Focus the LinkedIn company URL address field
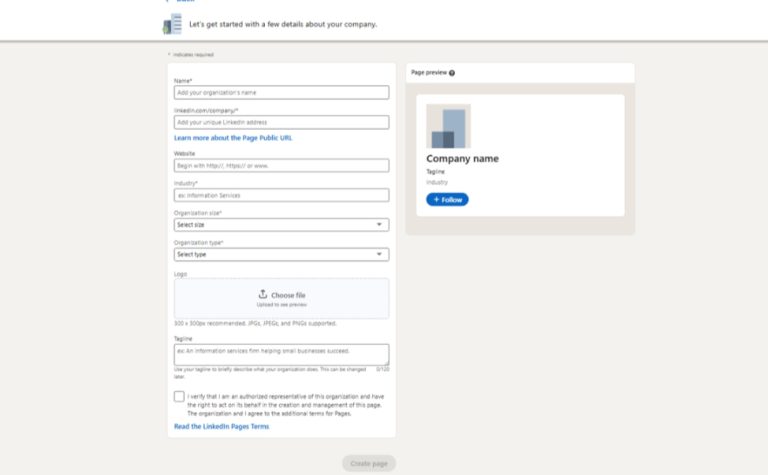Image resolution: width=768 pixels, height=475 pixels. coord(281,122)
